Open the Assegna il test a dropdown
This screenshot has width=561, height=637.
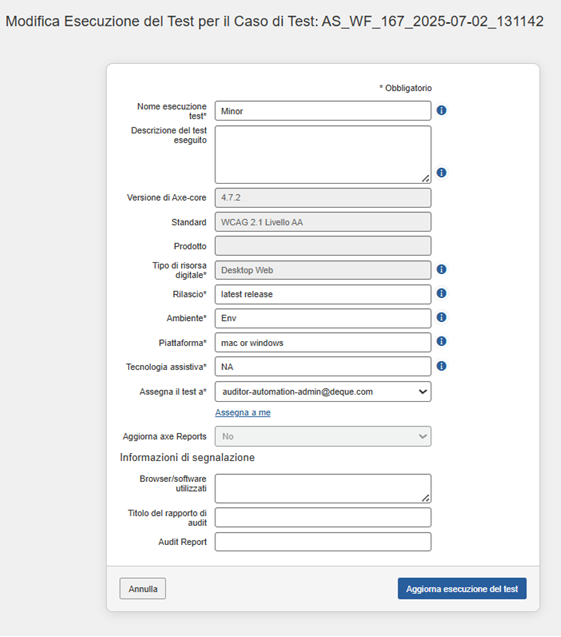pyautogui.click(x=323, y=392)
